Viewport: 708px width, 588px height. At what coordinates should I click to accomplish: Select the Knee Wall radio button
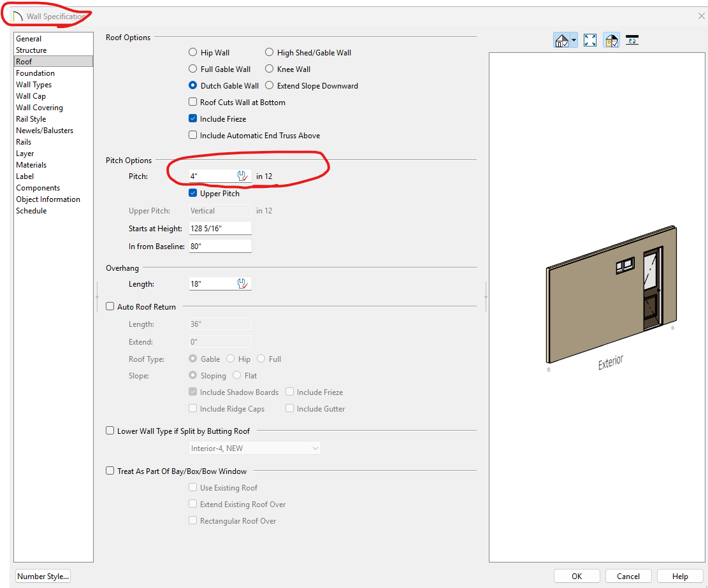[270, 69]
